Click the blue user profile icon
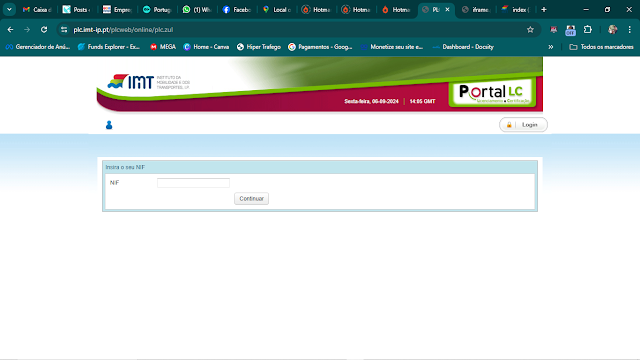Screen dimensions: 640x360 [109, 125]
